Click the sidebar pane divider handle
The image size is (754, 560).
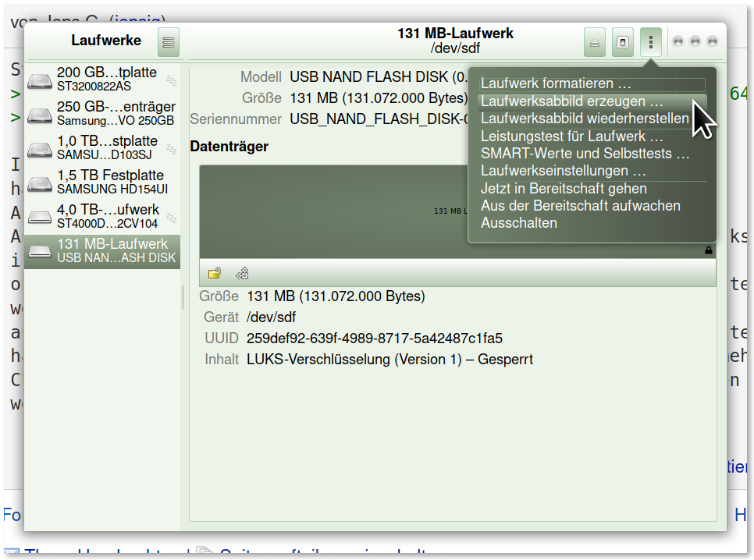183,297
